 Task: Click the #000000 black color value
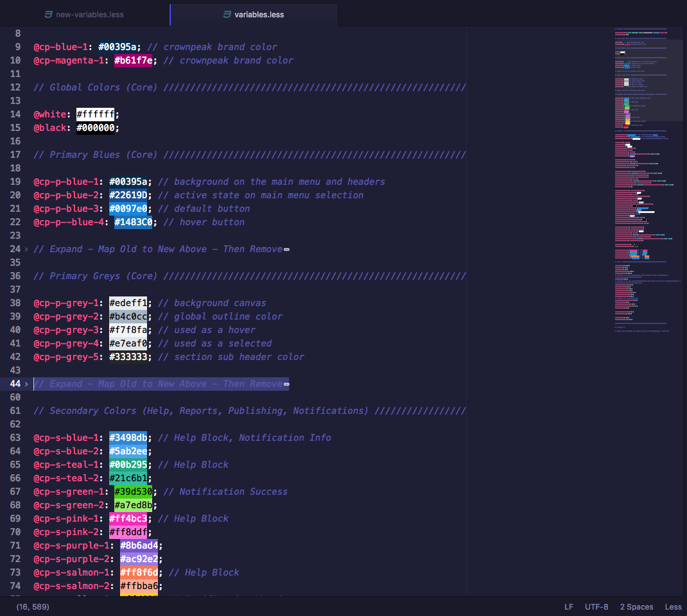(x=95, y=128)
